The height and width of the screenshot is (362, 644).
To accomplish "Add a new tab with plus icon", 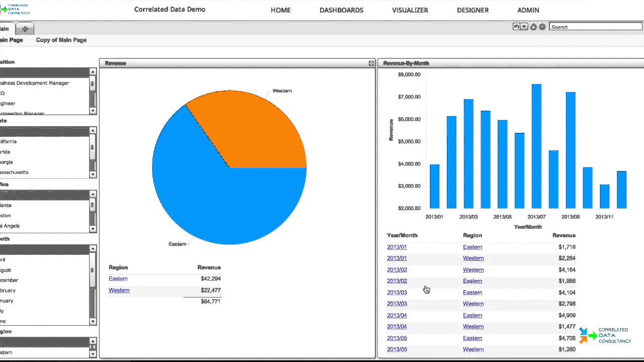I will [25, 29].
